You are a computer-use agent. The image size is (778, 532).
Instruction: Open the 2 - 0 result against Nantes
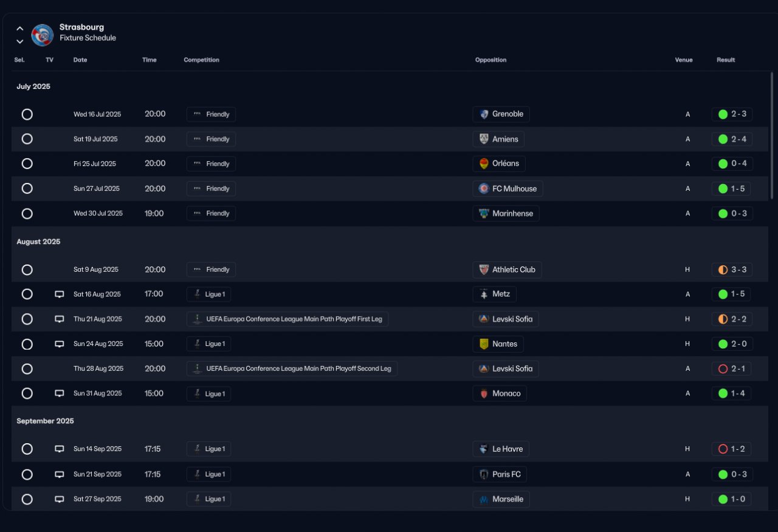tap(732, 344)
